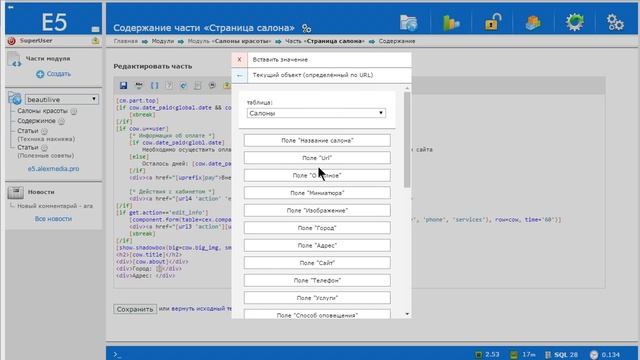640x360 pixels.
Task: Click the minimize bar icon under E5 logo
Action: tap(96, 29)
